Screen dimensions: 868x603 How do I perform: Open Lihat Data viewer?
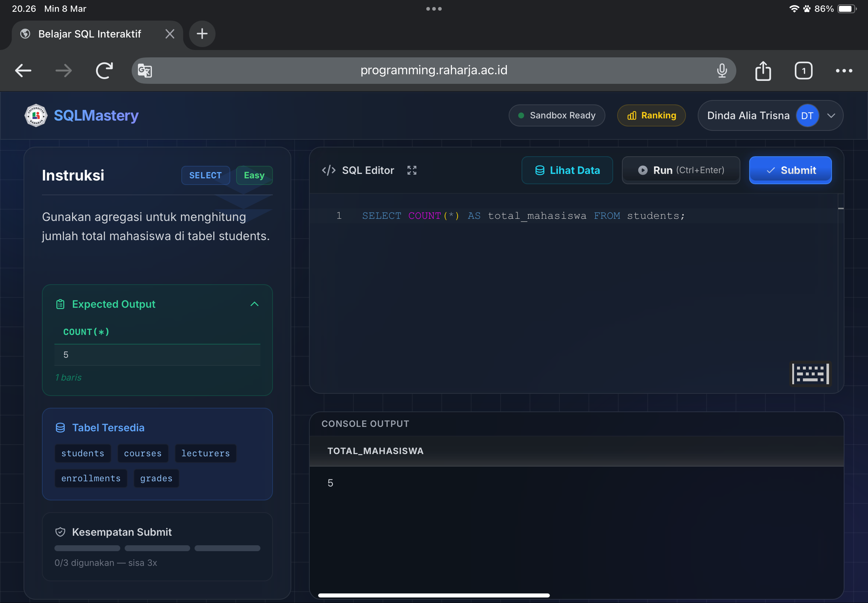coord(567,170)
